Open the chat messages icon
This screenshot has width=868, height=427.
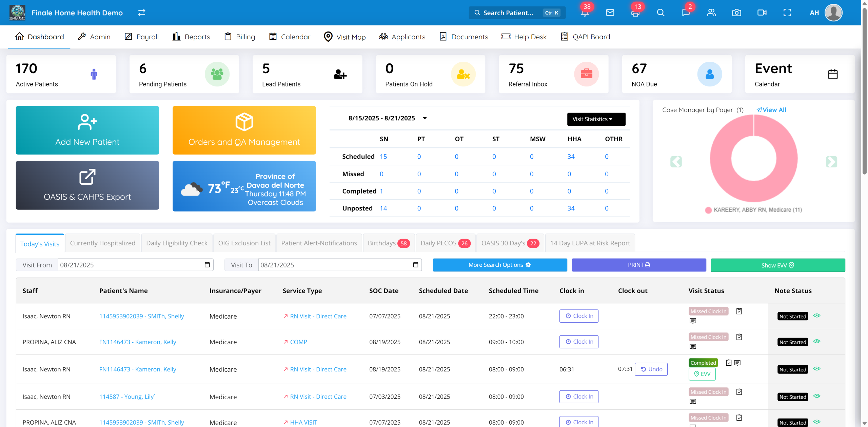tap(686, 13)
